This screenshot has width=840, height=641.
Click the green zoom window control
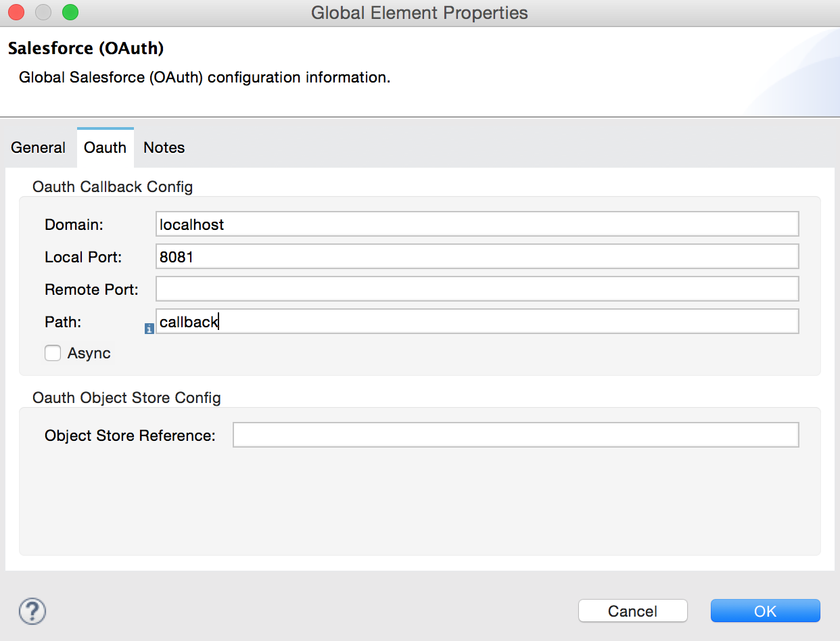(70, 12)
